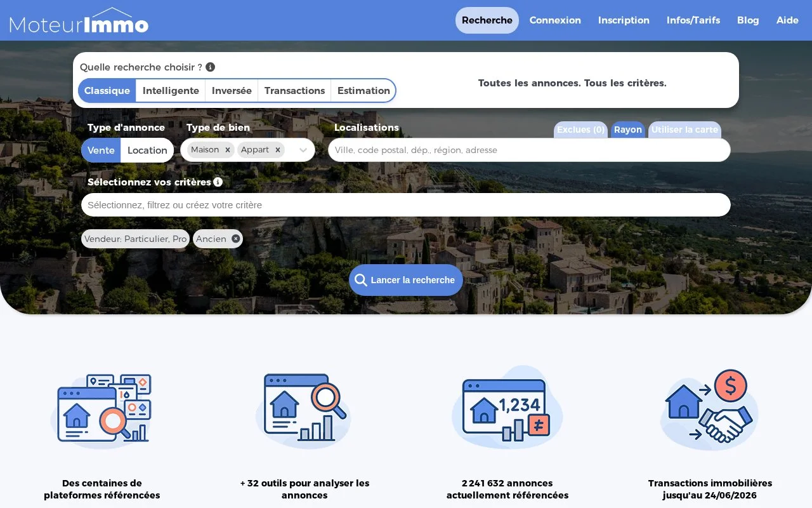Click 'Toutes les annonces. Tous les critères.' text
Screen dimensions: 812x508
[x=572, y=83]
